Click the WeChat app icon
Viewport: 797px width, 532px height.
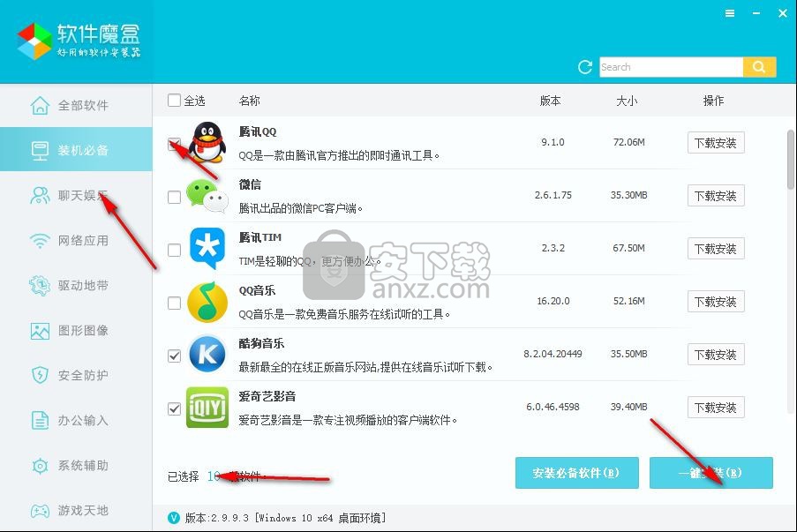point(207,197)
